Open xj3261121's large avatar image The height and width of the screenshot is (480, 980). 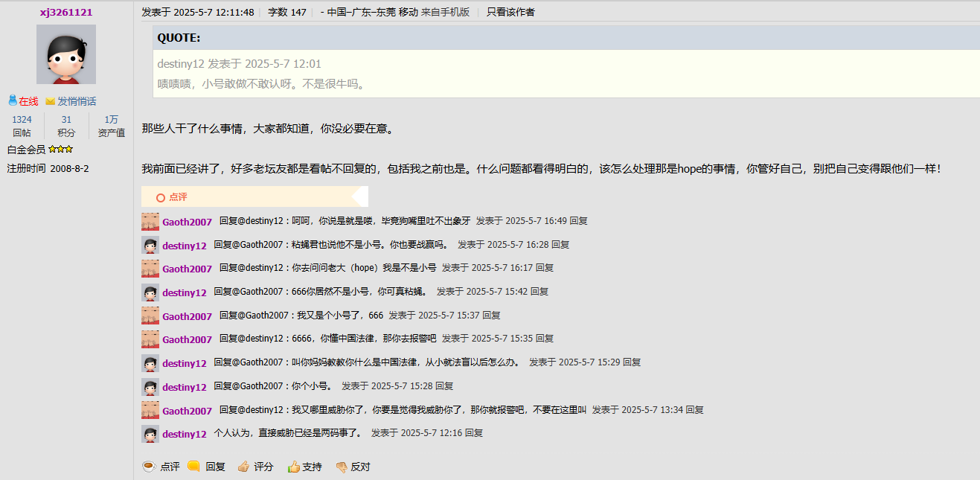click(x=66, y=54)
